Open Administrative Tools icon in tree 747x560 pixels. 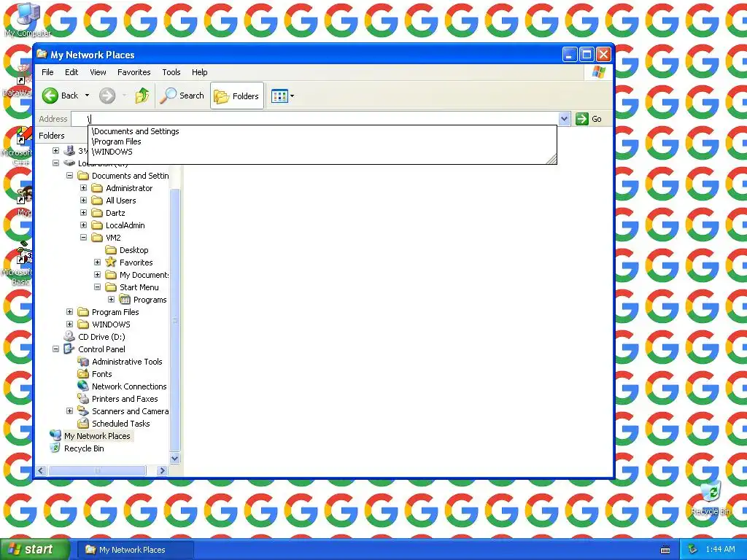[83, 362]
